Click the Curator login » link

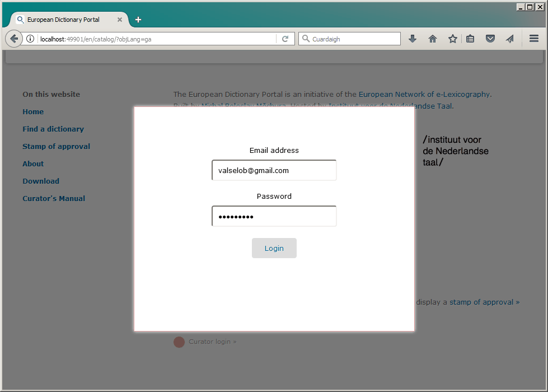pyautogui.click(x=213, y=342)
